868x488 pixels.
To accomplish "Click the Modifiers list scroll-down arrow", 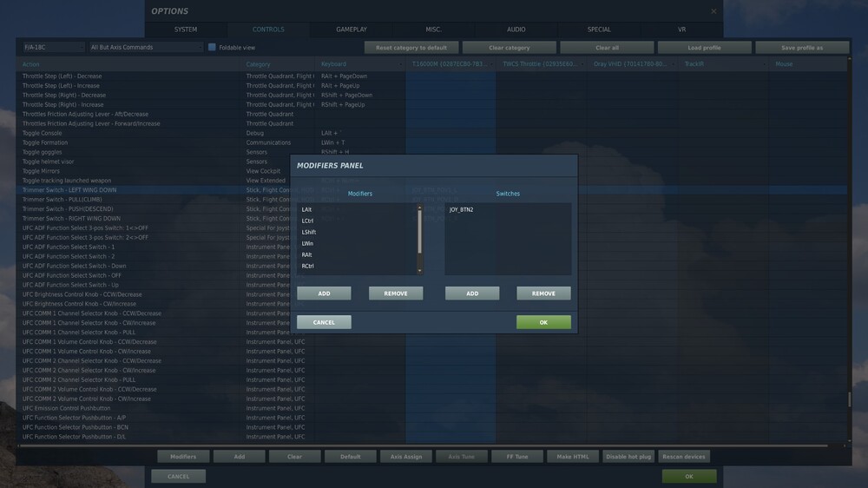I will (419, 271).
